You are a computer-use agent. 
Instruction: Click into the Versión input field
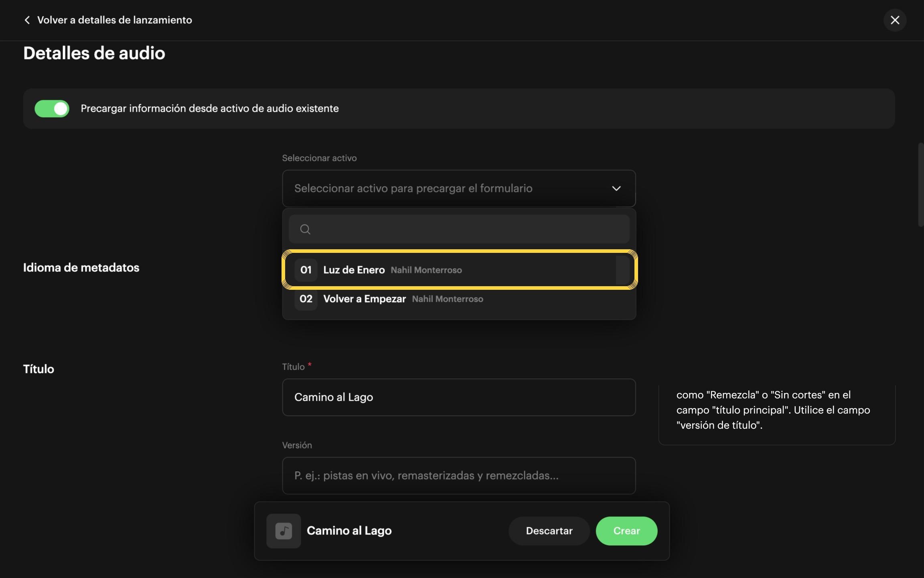(459, 476)
